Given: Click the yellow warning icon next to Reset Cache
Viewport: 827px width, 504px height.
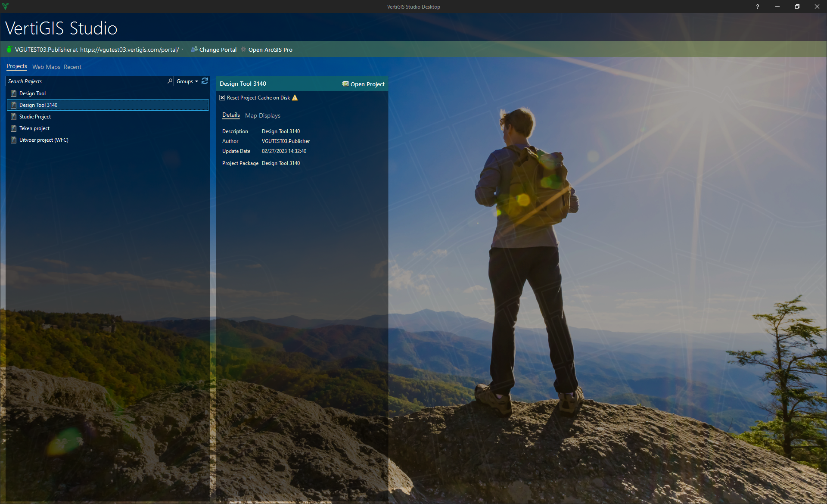Looking at the screenshot, I should coord(295,98).
